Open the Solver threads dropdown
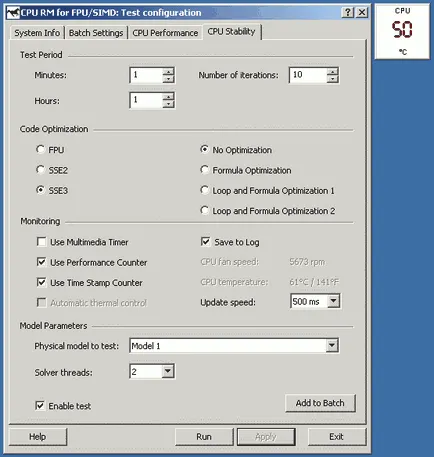 (168, 371)
